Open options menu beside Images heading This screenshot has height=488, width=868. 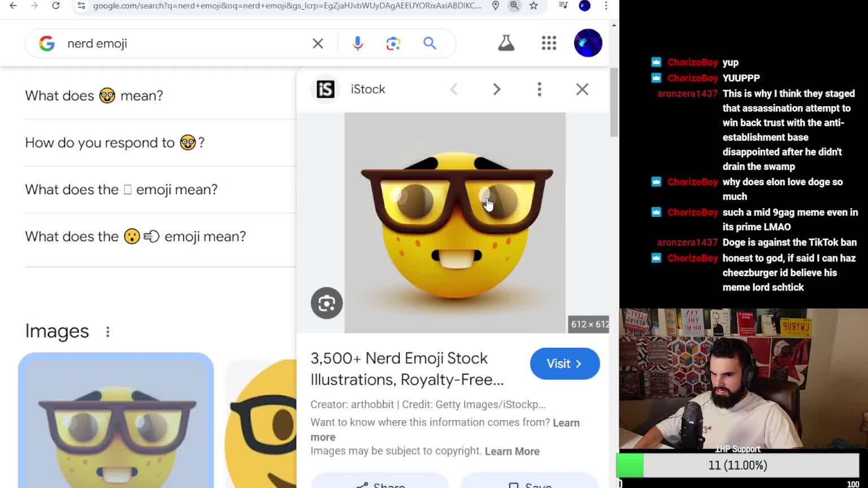point(108,332)
